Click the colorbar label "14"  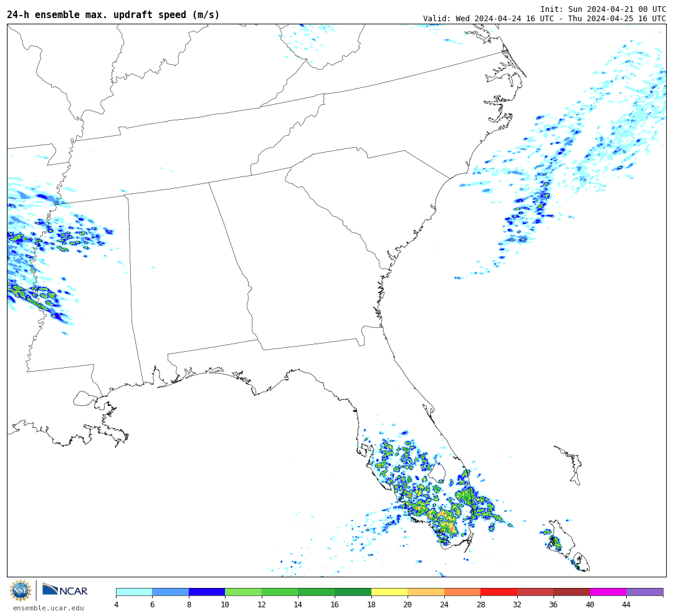coord(298,605)
